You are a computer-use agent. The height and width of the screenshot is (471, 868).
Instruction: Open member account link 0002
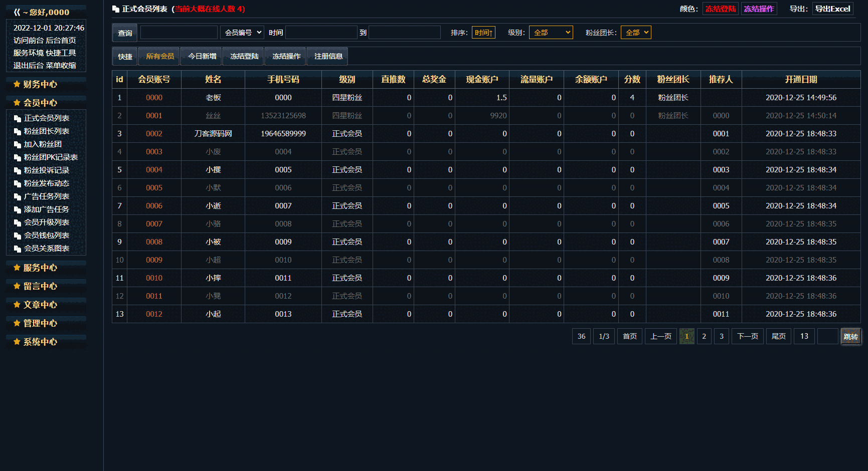pos(154,134)
